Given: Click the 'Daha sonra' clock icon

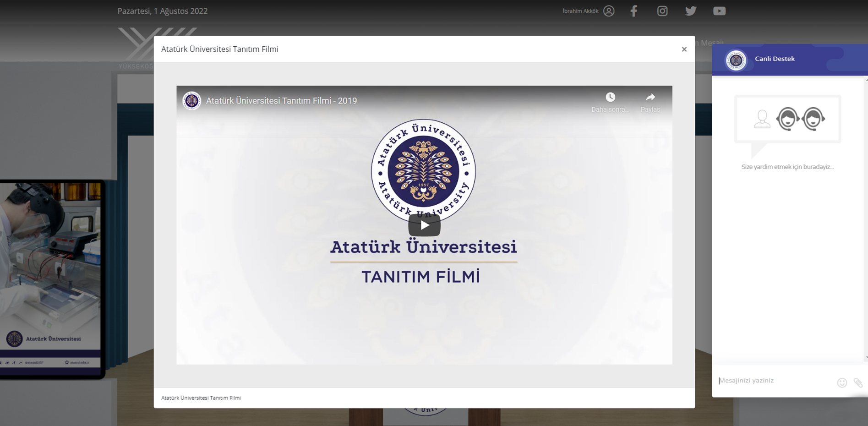Looking at the screenshot, I should (610, 97).
